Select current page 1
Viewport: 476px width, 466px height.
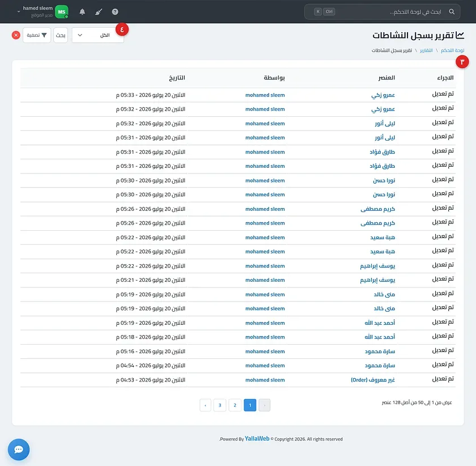pos(250,405)
